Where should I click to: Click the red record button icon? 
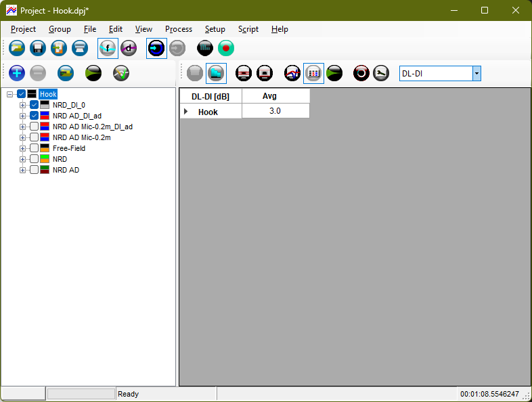tap(226, 48)
